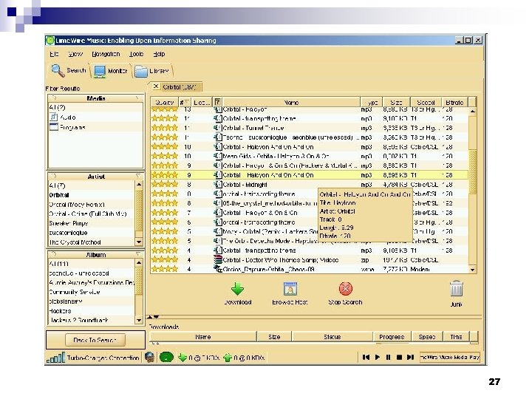Click the connection quality bars icon
Viewport: 532px width, 399px height.
click(x=55, y=358)
